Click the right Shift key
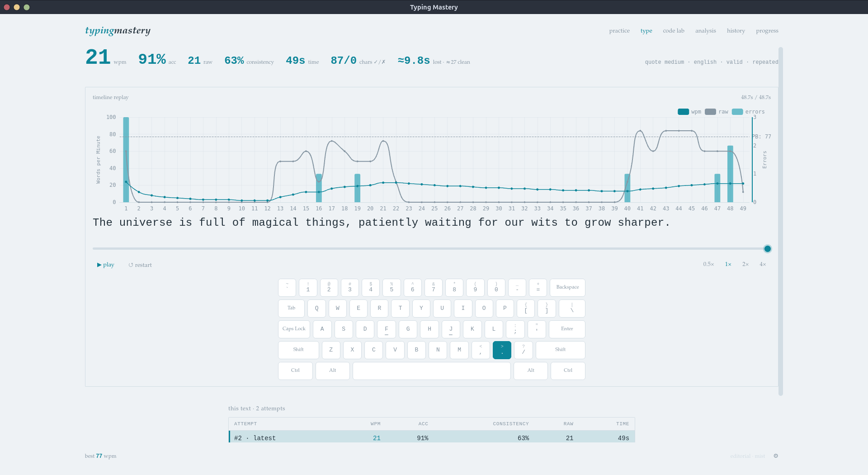This screenshot has height=475, width=868. 560,350
